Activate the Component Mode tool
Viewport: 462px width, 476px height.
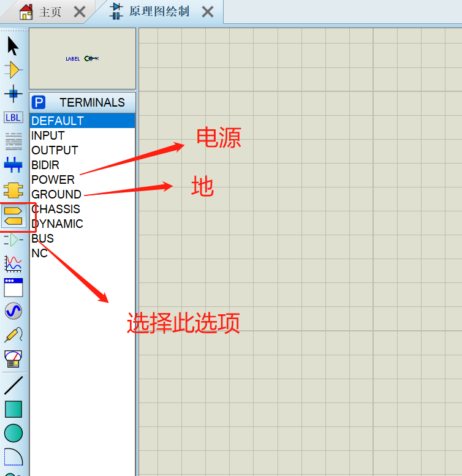[13, 70]
